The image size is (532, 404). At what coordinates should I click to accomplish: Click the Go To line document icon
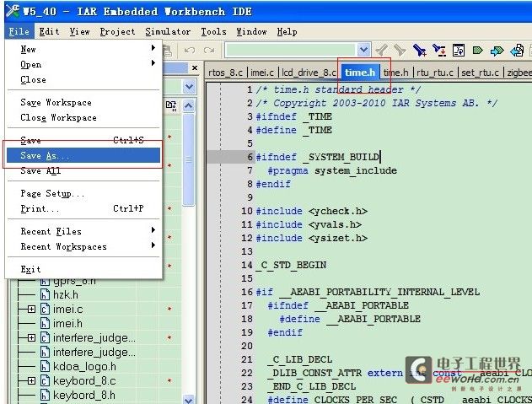pyautogui.click(x=459, y=51)
